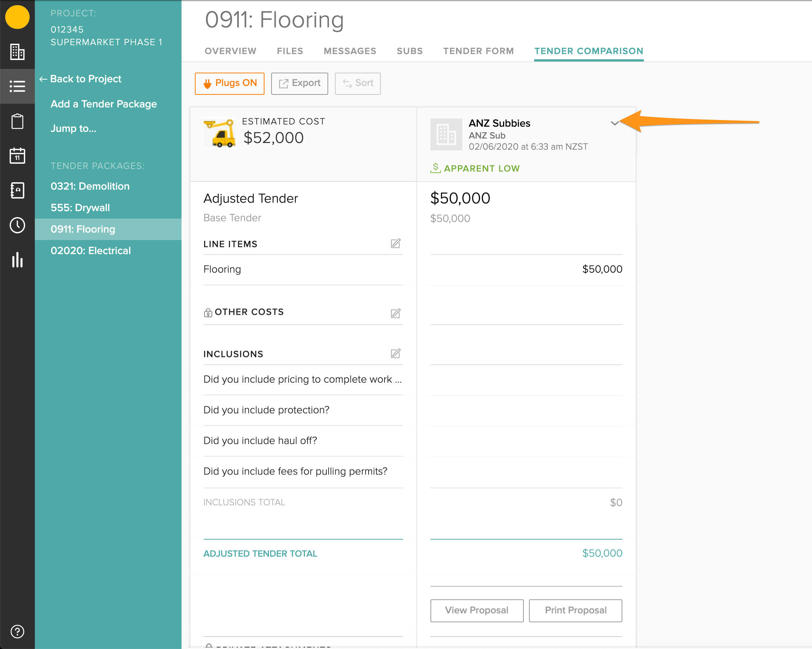Click the ANZ Subbies company logo placeholder
Image resolution: width=812 pixels, height=649 pixels.
pyautogui.click(x=446, y=134)
